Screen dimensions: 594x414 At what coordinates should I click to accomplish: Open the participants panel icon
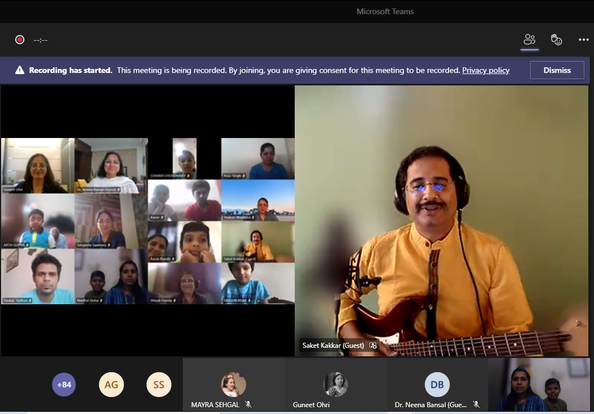click(529, 39)
